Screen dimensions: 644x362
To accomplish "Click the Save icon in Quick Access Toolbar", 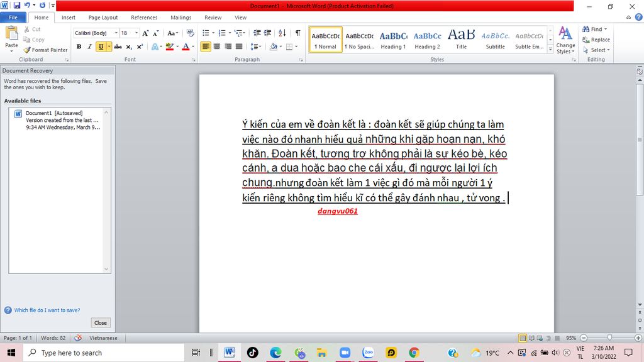I will tap(17, 5).
